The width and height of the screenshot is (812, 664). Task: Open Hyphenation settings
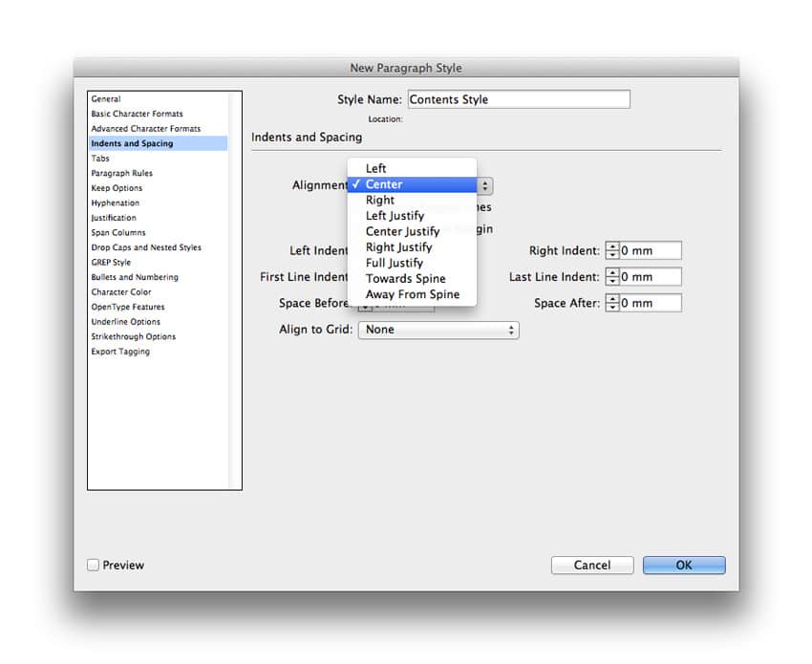[x=115, y=203]
